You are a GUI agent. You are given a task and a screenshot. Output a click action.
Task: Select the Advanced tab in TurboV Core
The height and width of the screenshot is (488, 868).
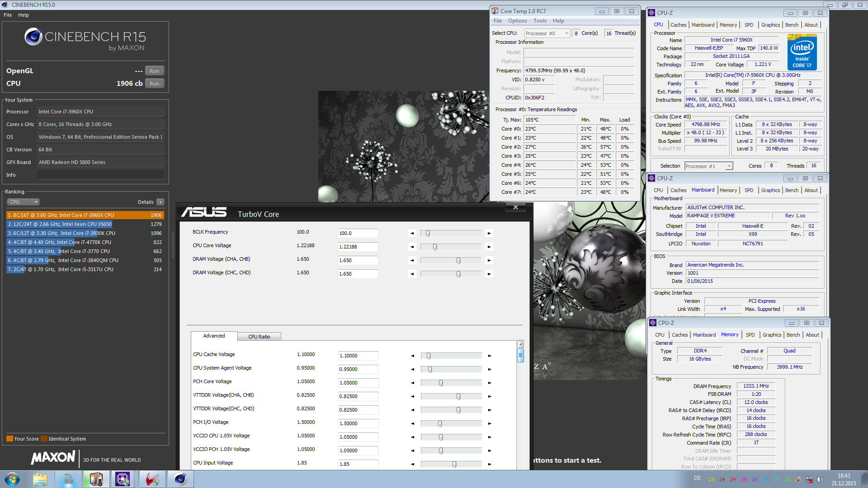tap(214, 336)
